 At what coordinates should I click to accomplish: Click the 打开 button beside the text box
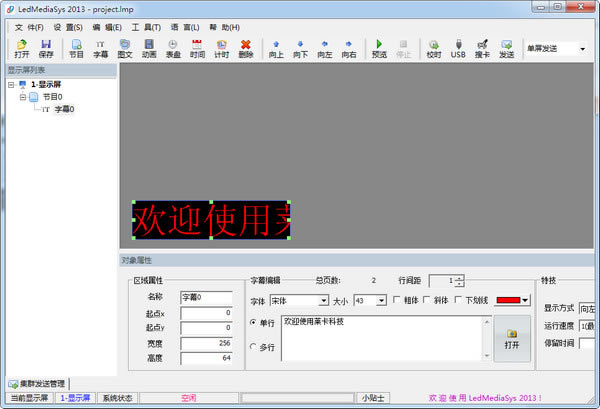tap(511, 338)
